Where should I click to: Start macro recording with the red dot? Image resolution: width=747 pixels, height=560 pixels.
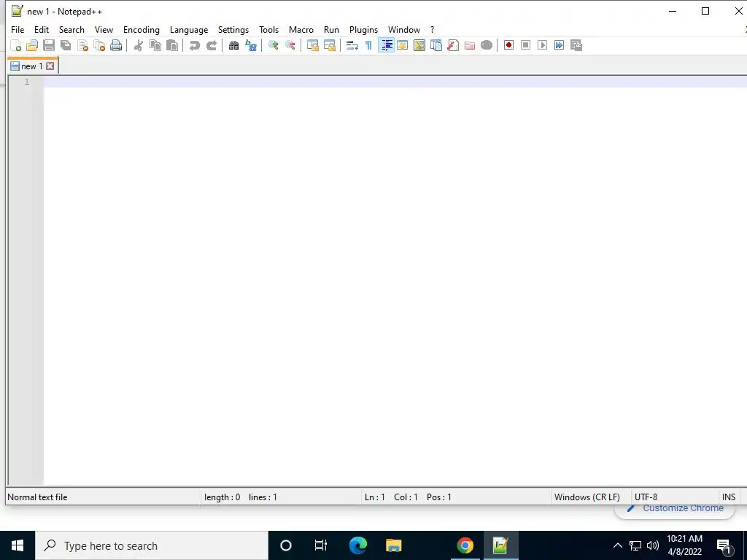(x=508, y=45)
